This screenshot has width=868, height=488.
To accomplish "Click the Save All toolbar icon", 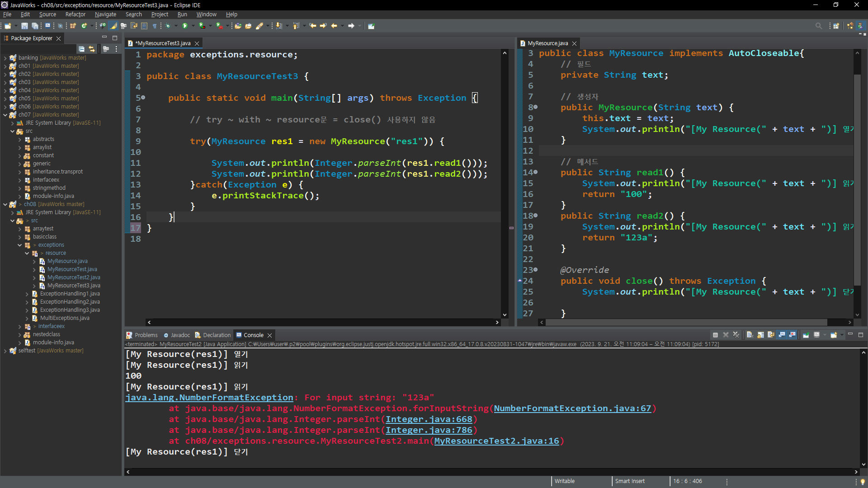I will pos(35,26).
